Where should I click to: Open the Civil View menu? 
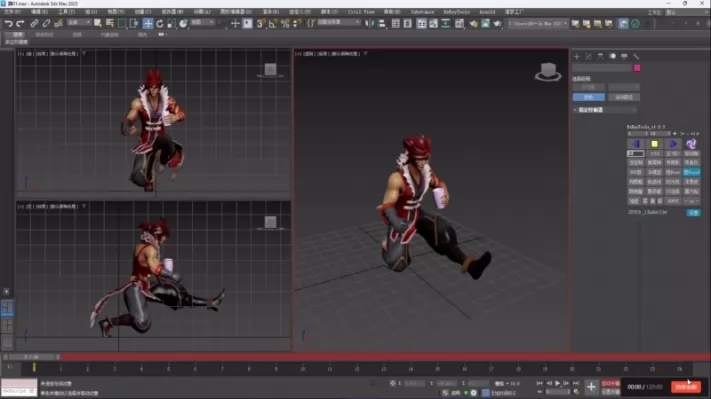click(361, 12)
